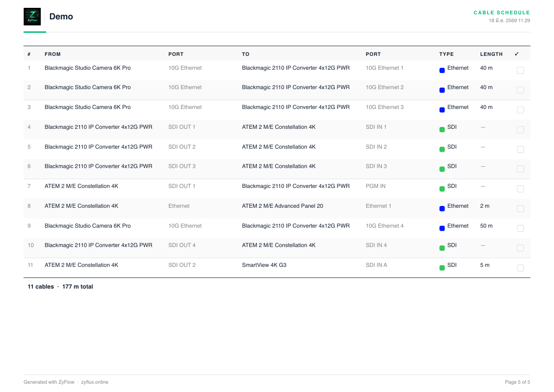Click the LENGTH column header
Image resolution: width=554 pixels, height=392 pixels.
point(491,54)
